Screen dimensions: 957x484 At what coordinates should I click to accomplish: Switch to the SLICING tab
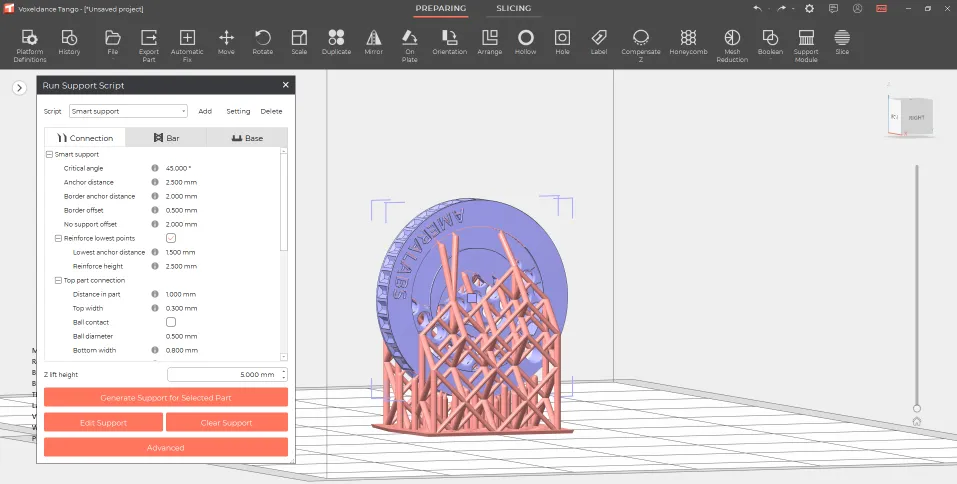(513, 9)
